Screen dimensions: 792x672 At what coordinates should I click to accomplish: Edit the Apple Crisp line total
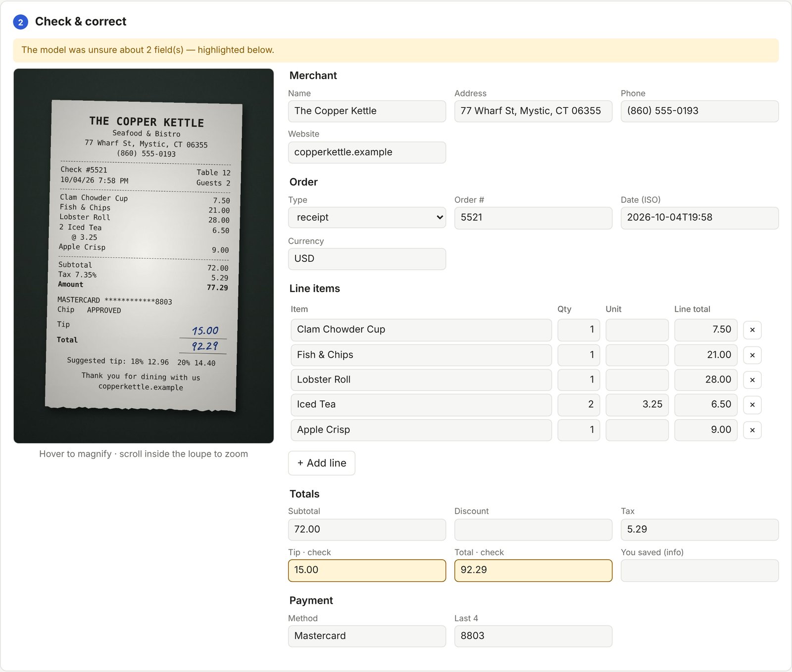click(x=706, y=430)
